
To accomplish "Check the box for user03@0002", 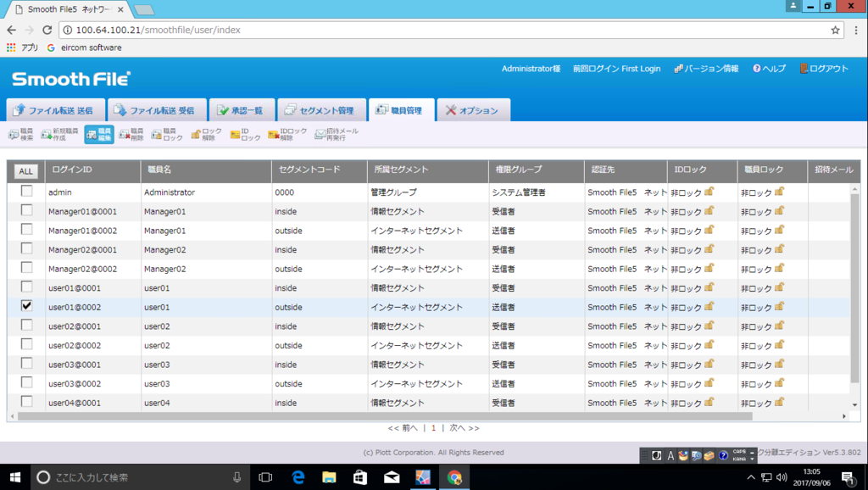I will (x=26, y=382).
